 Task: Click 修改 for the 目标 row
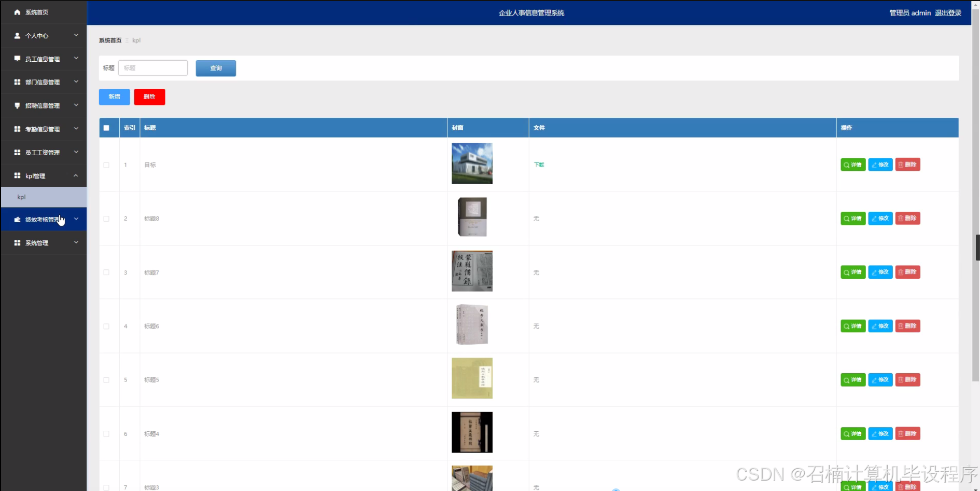click(880, 165)
